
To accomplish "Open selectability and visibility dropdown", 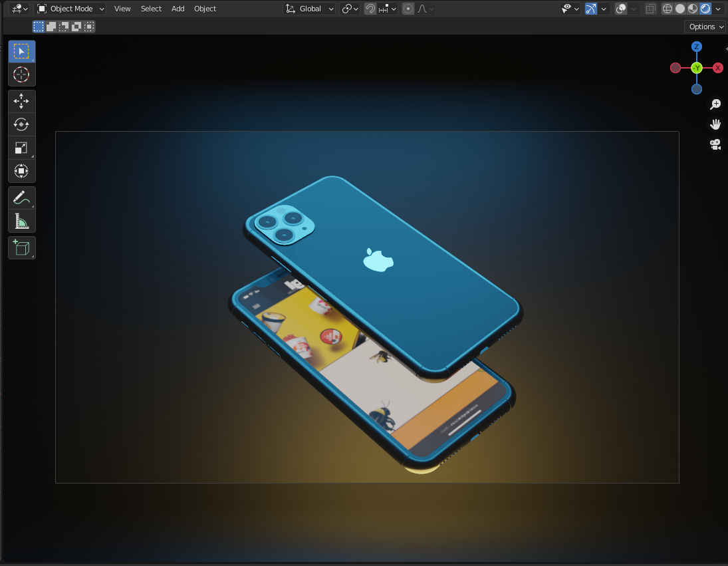I will point(570,9).
